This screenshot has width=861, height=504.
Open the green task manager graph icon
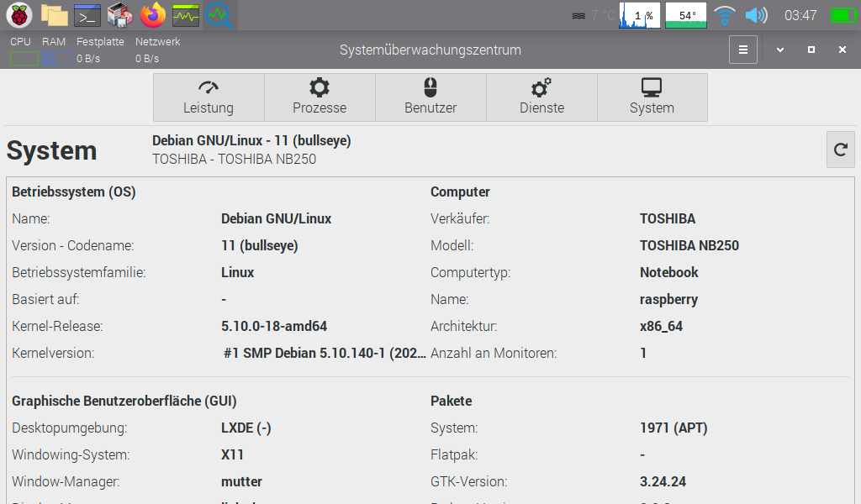(x=186, y=15)
